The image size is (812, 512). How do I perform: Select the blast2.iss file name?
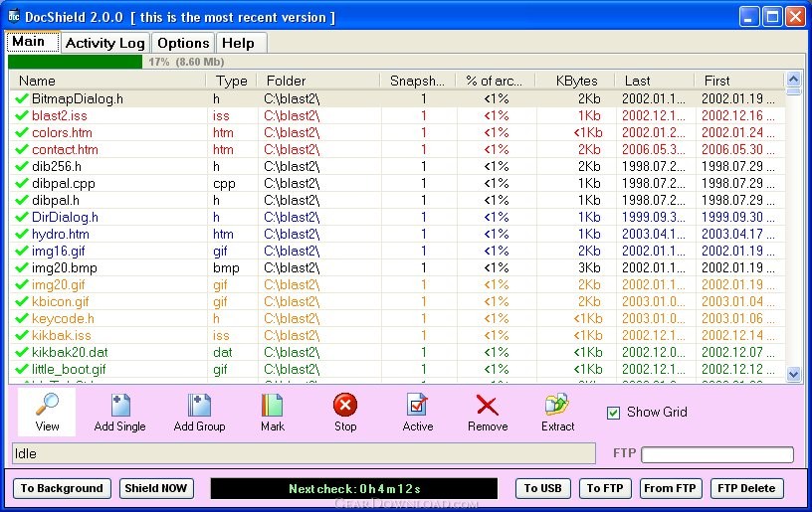[x=59, y=116]
